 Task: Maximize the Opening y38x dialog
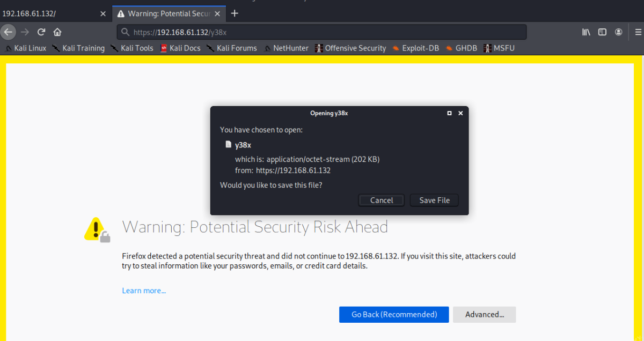click(x=450, y=113)
